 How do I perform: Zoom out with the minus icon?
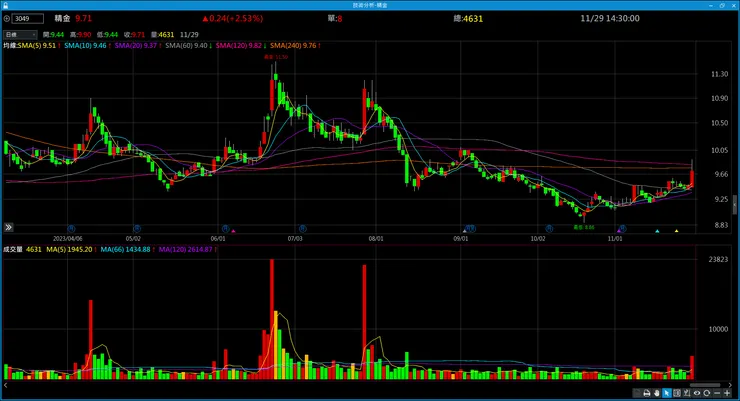[x=717, y=393]
